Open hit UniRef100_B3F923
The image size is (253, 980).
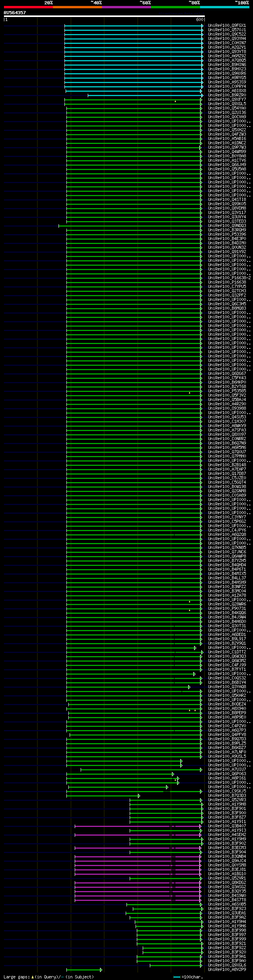(x=227, y=909)
